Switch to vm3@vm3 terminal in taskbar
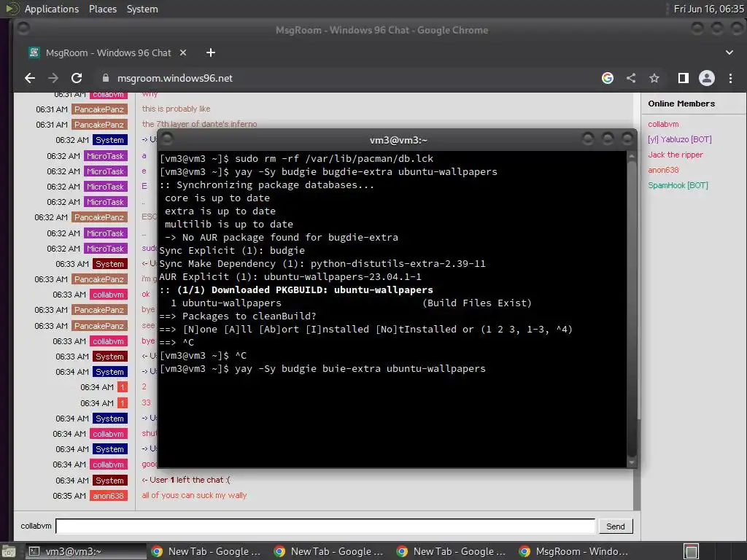The image size is (747, 560). pyautogui.click(x=86, y=551)
